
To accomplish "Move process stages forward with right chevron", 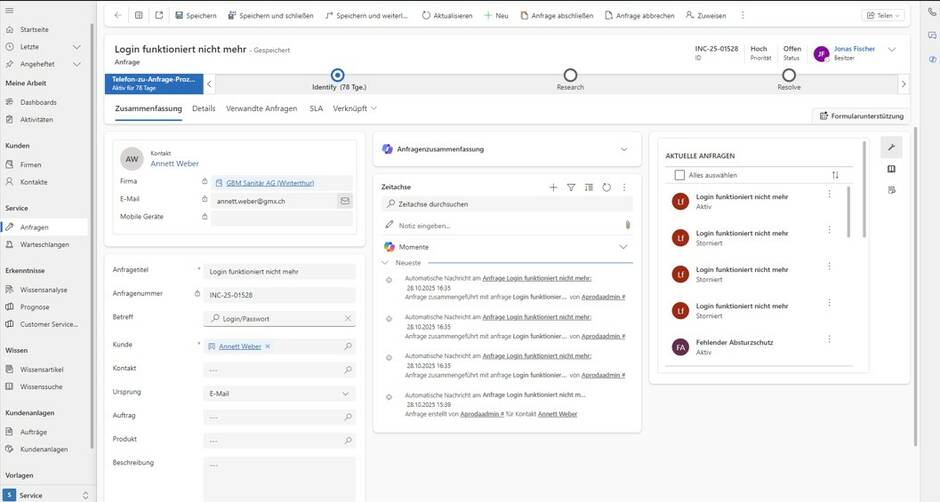I will coord(903,84).
